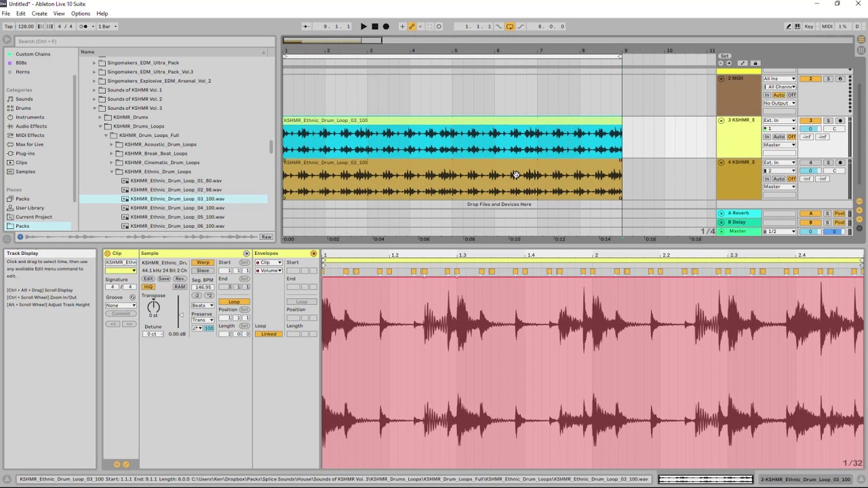Set track 2 MIDI monitor to In
The height and width of the screenshot is (488, 868).
click(768, 96)
